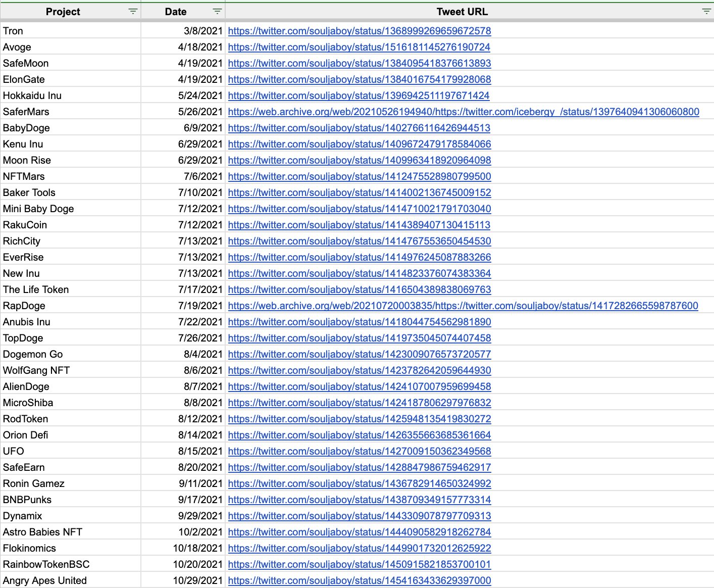Open the SafeEarn tweet link

click(x=360, y=467)
